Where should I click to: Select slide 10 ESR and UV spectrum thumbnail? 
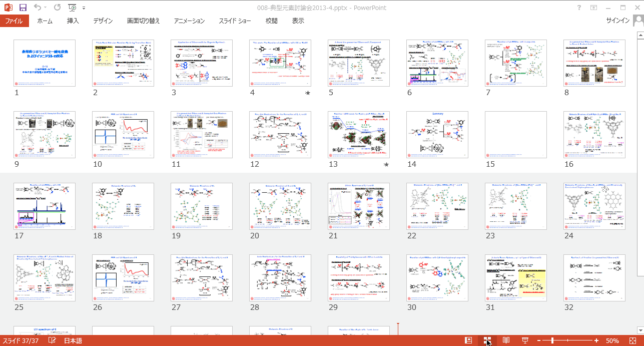tap(123, 135)
